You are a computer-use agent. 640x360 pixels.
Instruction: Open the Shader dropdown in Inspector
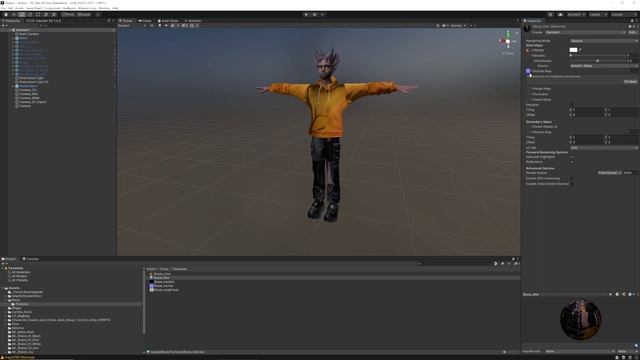tap(585, 32)
